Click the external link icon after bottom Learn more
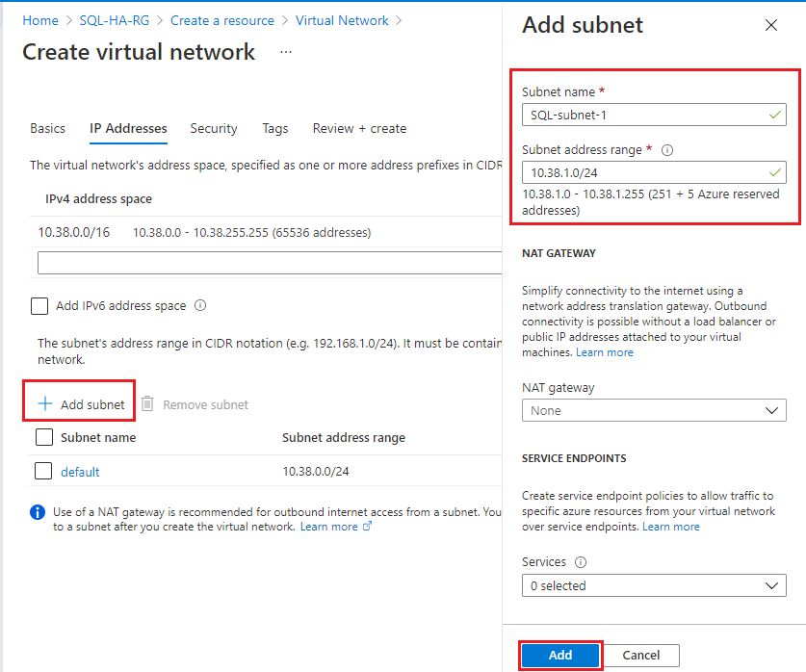The image size is (806, 672). click(366, 527)
